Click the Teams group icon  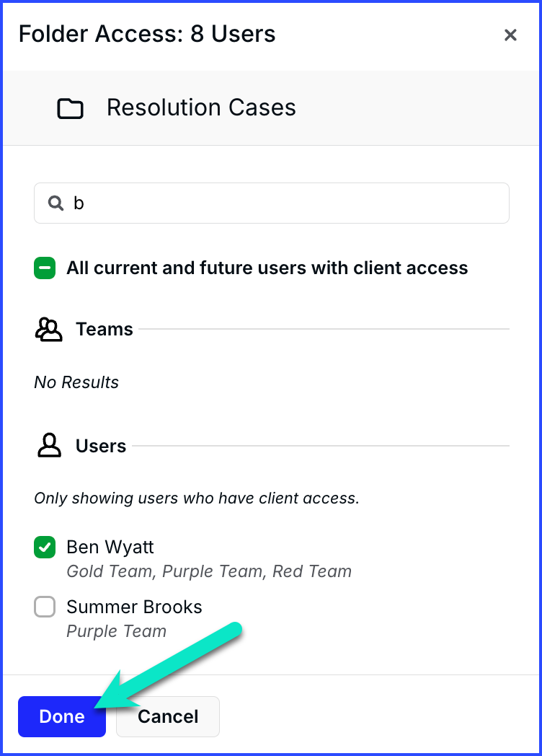pos(49,329)
